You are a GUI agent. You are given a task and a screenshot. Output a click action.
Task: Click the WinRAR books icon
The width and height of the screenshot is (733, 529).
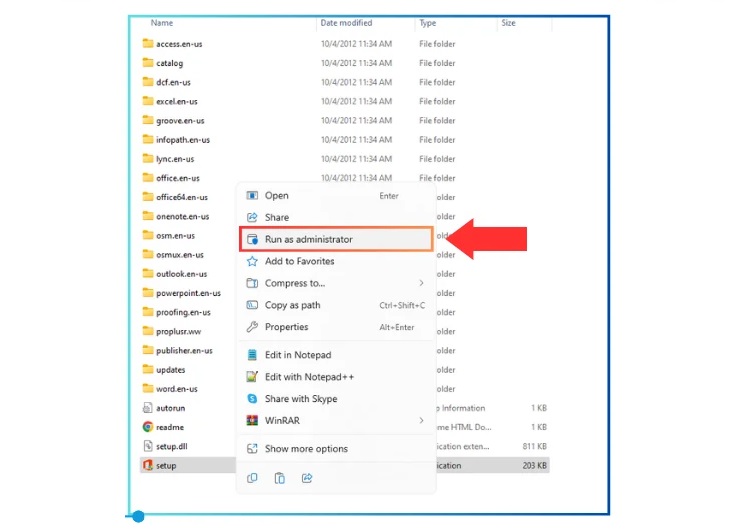[253, 421]
